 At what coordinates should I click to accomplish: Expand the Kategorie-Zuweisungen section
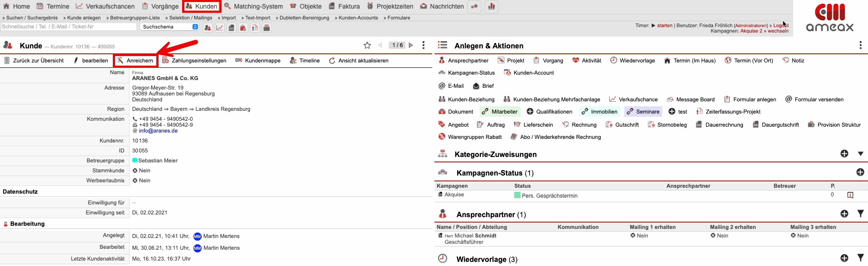pyautogui.click(x=860, y=154)
